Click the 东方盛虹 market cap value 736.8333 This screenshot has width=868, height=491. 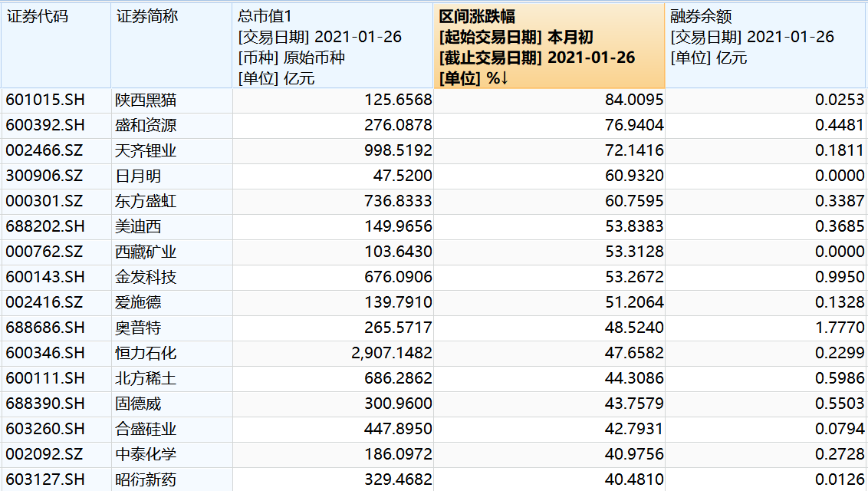399,202
